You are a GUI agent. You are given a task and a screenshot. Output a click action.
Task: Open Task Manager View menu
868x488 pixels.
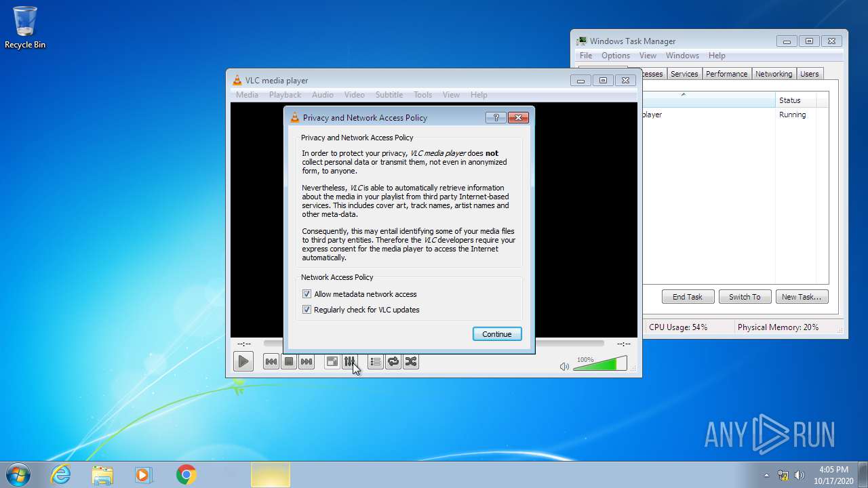click(x=648, y=56)
